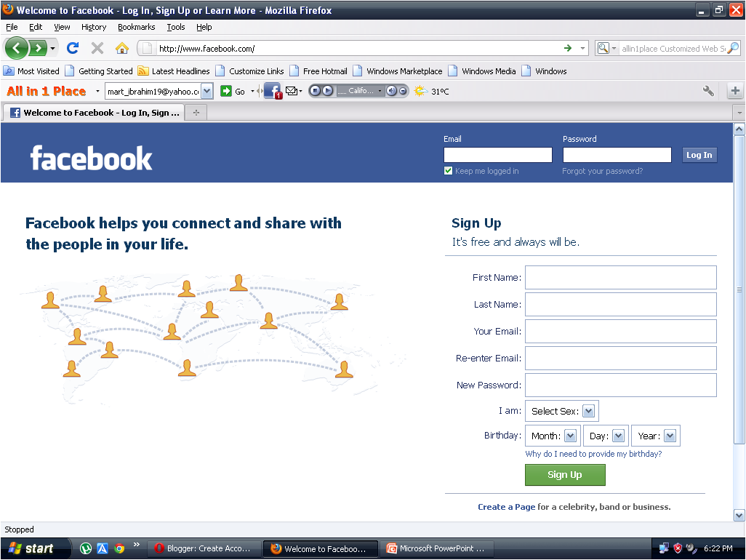Click the search magnifier at the search box end
Image resolution: width=746 pixels, height=560 pixels.
point(733,48)
